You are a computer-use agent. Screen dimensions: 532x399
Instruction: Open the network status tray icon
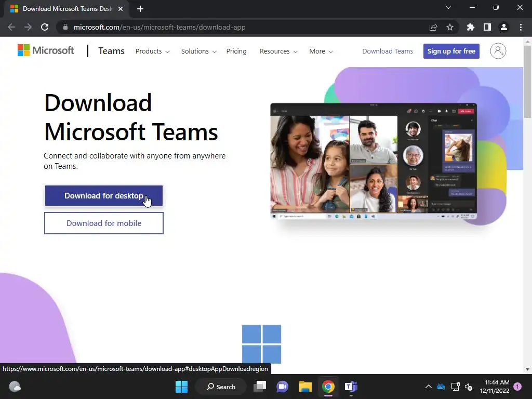(455, 387)
